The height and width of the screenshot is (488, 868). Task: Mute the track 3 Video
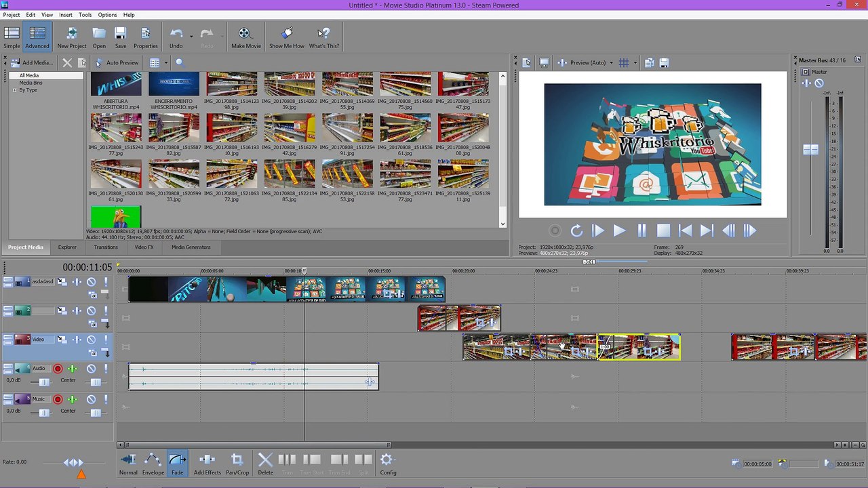pyautogui.click(x=91, y=340)
